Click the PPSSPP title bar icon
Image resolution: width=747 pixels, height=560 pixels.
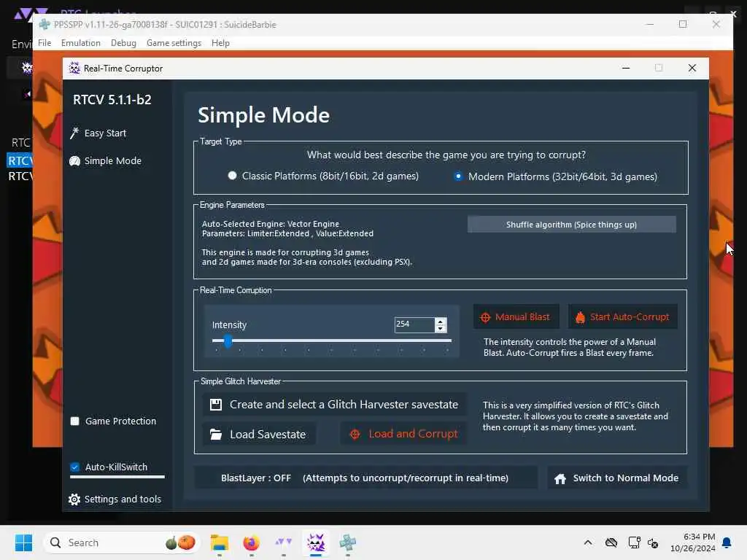[44, 24]
